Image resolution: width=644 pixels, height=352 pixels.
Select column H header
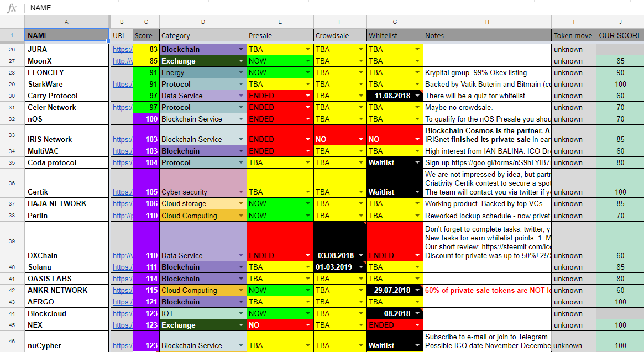point(487,22)
